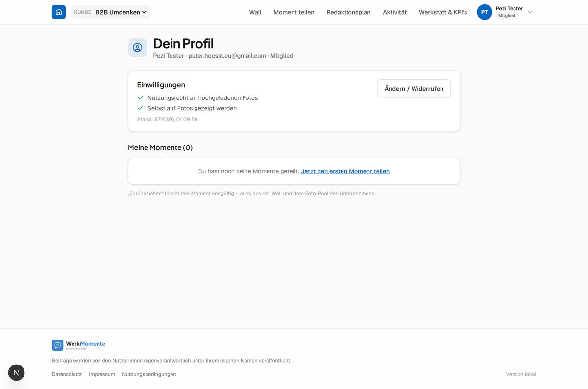Navigate to Aktivität
This screenshot has width=588, height=389.
pyautogui.click(x=395, y=12)
